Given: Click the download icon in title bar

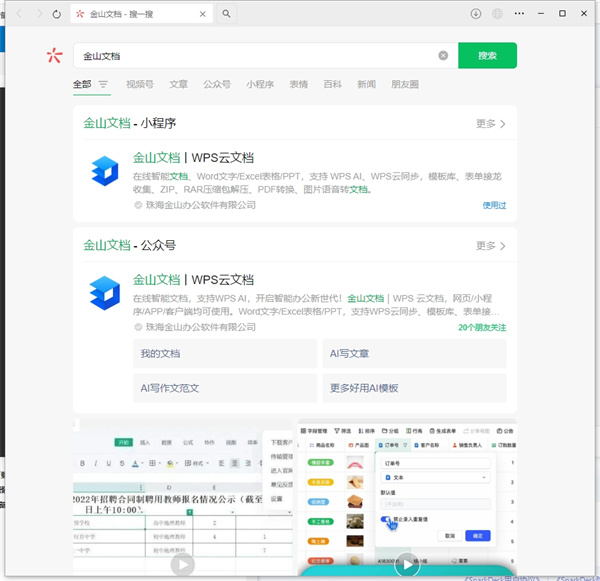Looking at the screenshot, I should click(x=476, y=14).
